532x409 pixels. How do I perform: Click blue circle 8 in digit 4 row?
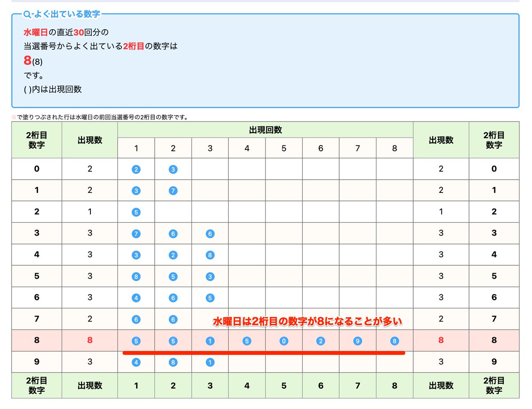[x=210, y=255]
